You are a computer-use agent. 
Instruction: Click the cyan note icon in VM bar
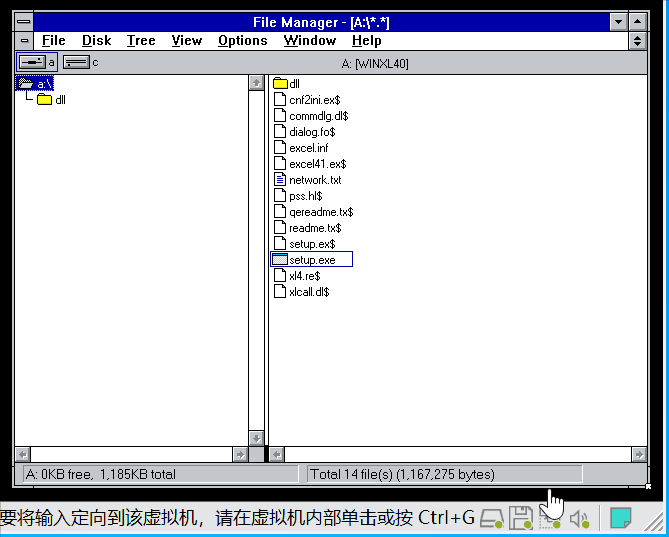pos(621,518)
